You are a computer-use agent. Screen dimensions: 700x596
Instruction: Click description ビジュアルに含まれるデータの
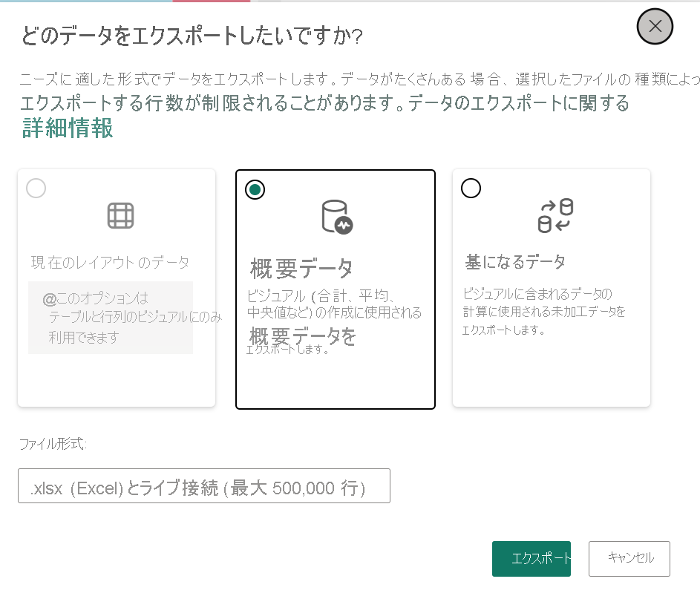click(x=537, y=294)
